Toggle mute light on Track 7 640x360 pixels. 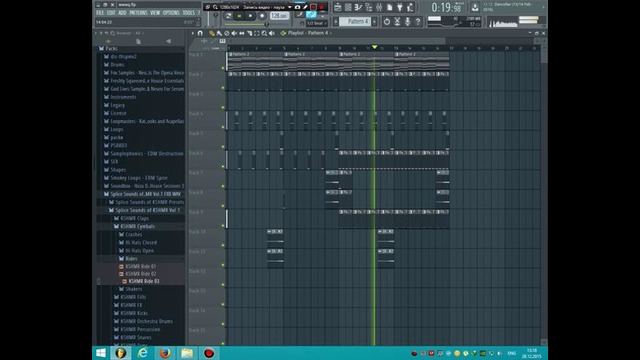pos(223,186)
